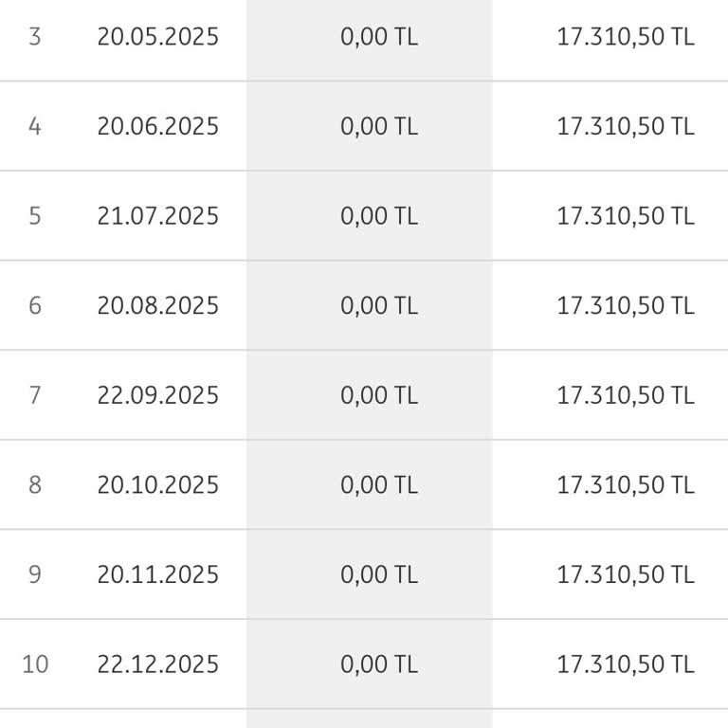This screenshot has height=728, width=728.
Task: Click 0,00 TL in the 20.10.2025 row
Action: pyautogui.click(x=378, y=485)
